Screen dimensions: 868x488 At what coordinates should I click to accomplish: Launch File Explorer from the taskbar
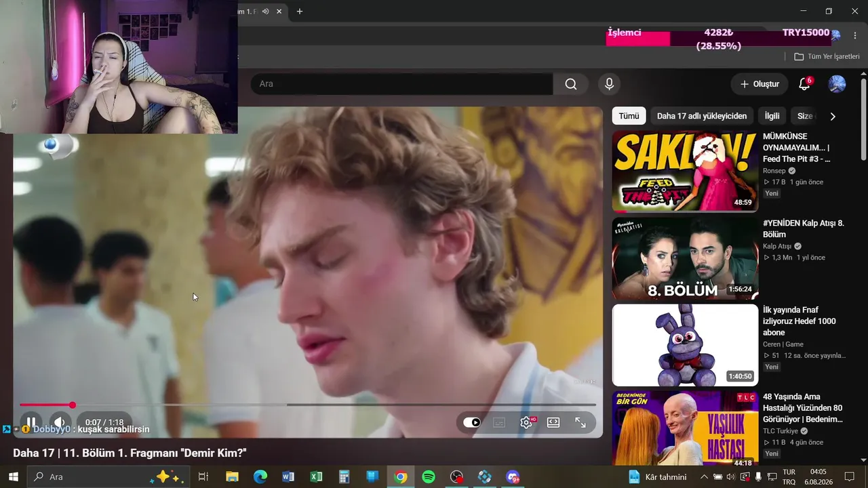(232, 476)
